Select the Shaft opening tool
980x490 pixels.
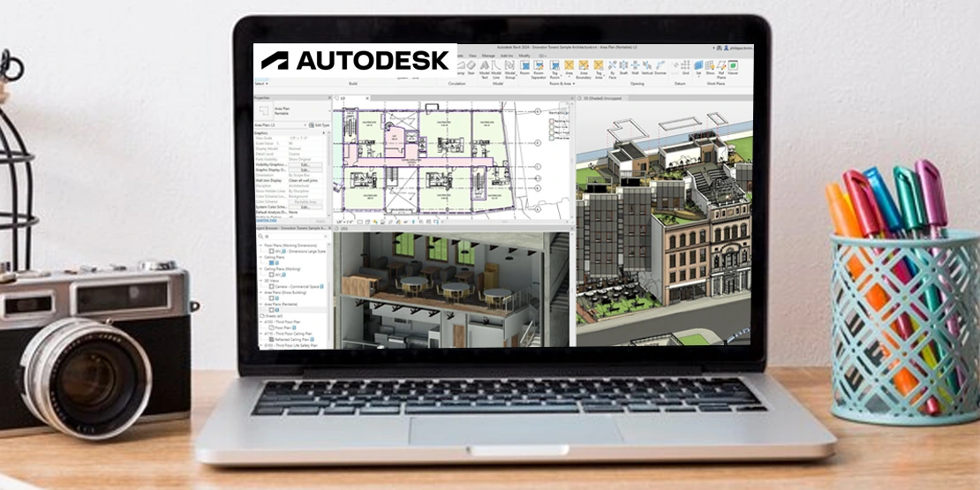point(623,68)
